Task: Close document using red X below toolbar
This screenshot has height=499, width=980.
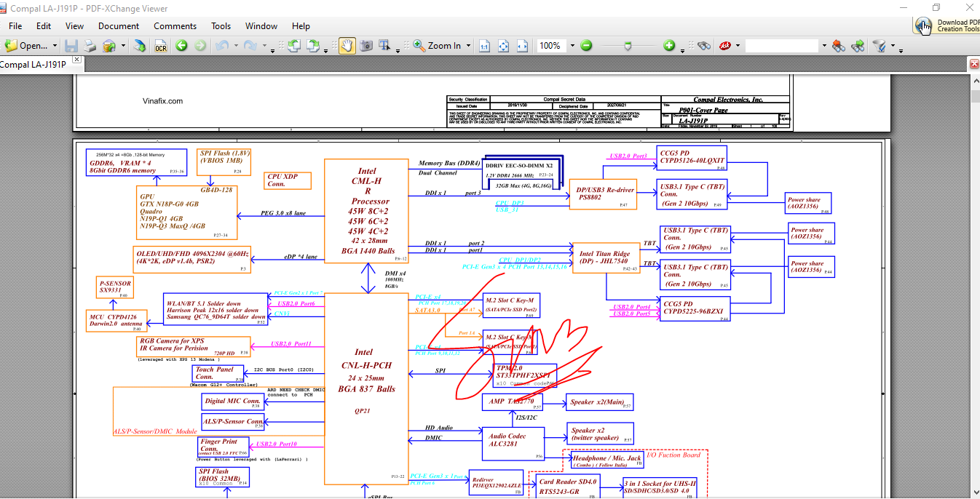Action: click(974, 65)
